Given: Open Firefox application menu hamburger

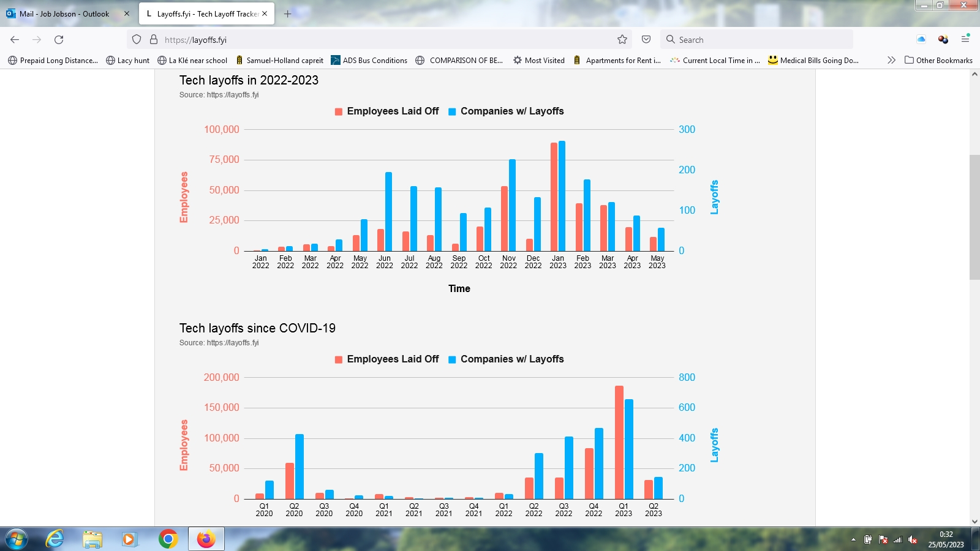Looking at the screenshot, I should point(965,39).
